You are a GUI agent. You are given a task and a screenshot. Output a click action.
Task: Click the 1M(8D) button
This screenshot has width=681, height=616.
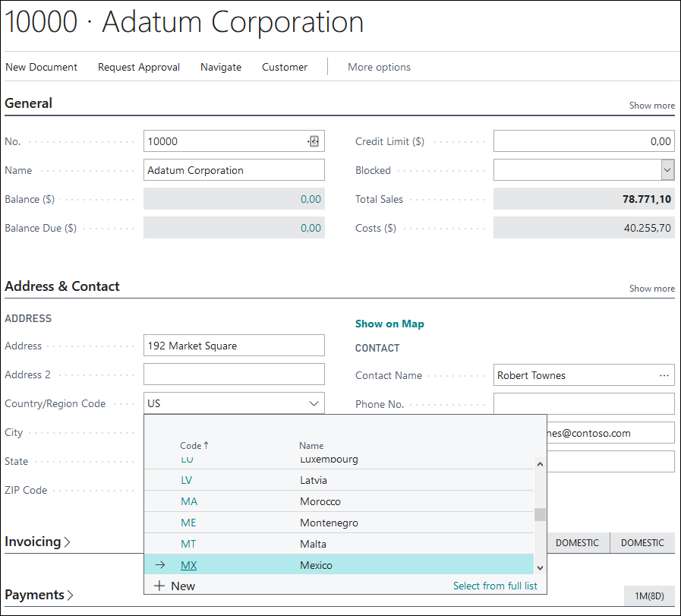651,596
